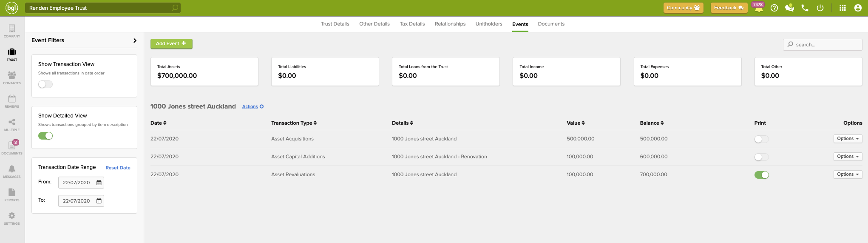
Task: Disable Show Detailed View toggle
Action: click(45, 136)
